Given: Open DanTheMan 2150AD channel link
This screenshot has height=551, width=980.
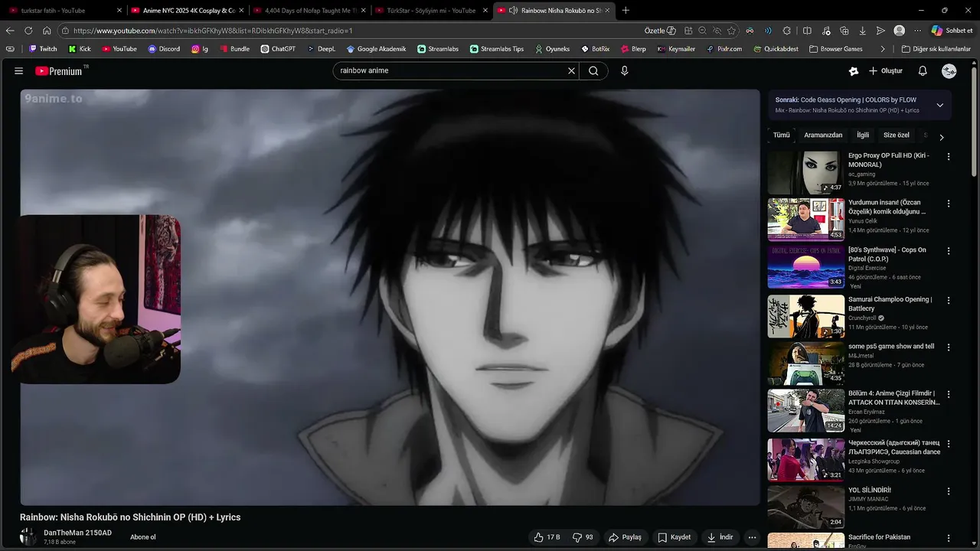Looking at the screenshot, I should 77,533.
